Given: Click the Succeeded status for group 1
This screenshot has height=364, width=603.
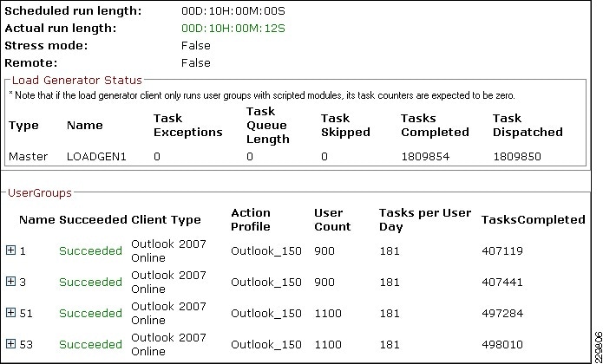Looking at the screenshot, I should (x=90, y=251).
